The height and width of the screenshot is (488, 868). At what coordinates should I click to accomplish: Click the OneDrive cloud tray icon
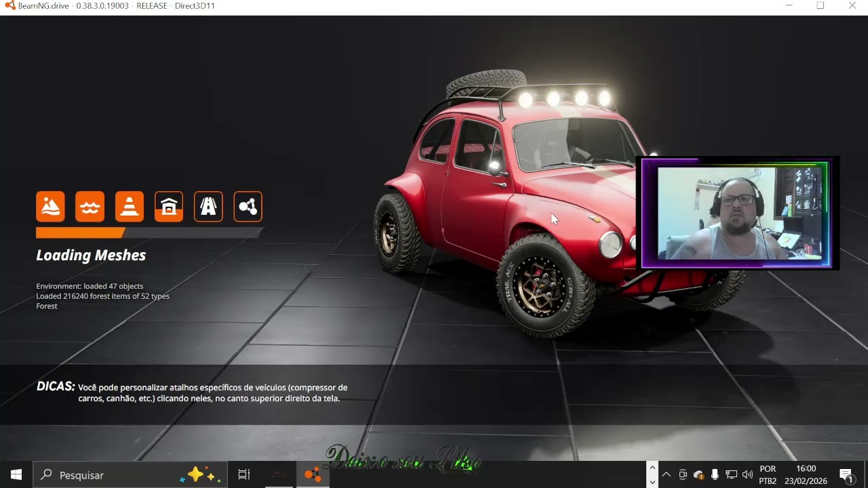click(x=698, y=475)
